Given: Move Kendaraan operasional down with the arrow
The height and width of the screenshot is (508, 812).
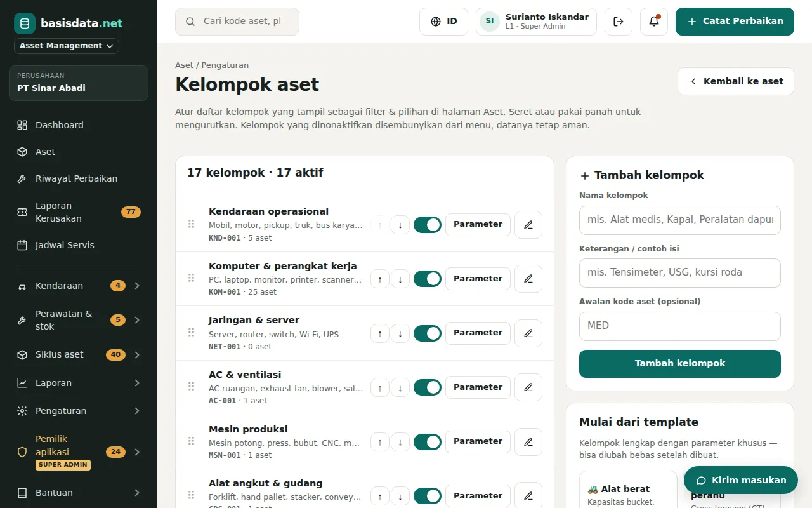Looking at the screenshot, I should click(400, 225).
